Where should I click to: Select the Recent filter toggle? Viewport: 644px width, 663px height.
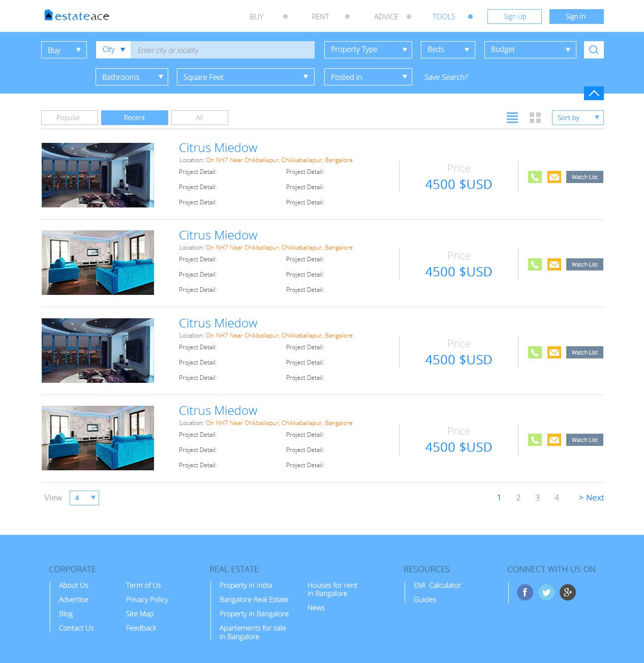(134, 117)
